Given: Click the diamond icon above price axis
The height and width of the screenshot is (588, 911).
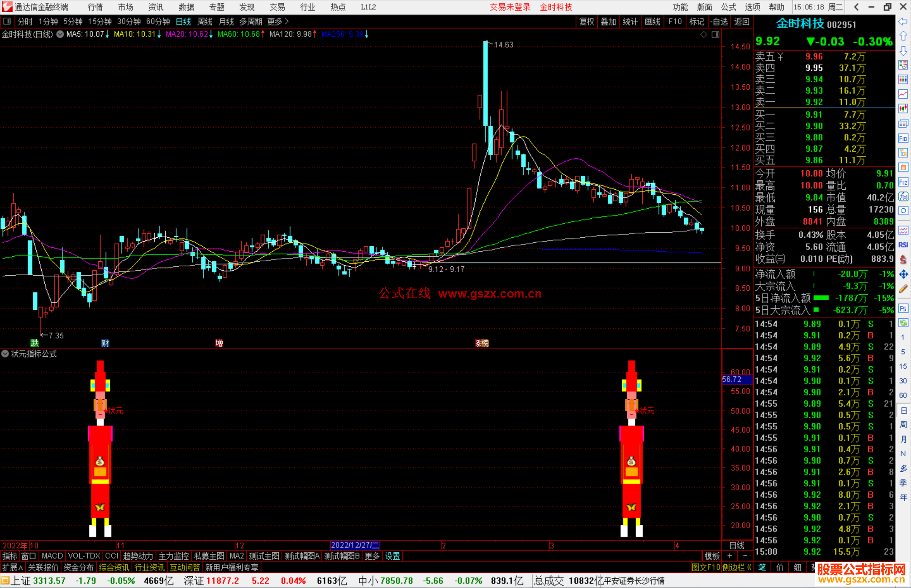Looking at the screenshot, I should pyautogui.click(x=703, y=35).
